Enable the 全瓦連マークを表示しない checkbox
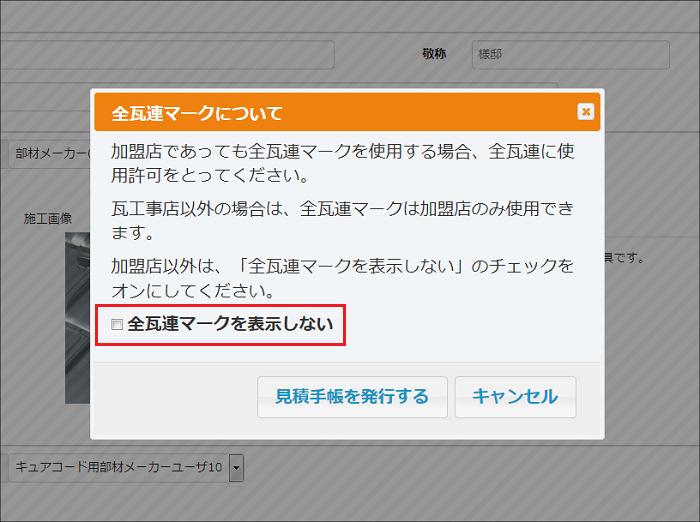Screen dimensions: 700x522 point(117,325)
